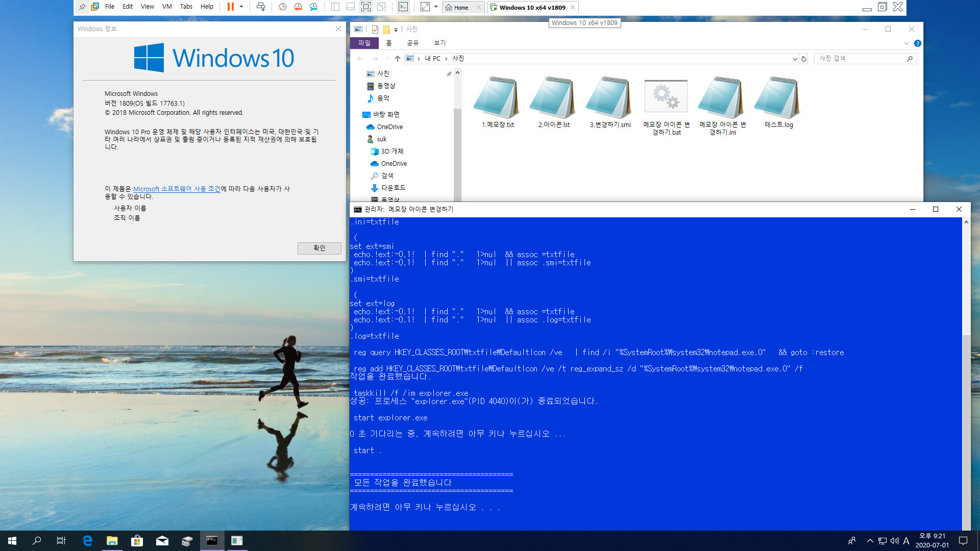Open the VMware Edit menu
980x551 pixels.
pos(128,7)
